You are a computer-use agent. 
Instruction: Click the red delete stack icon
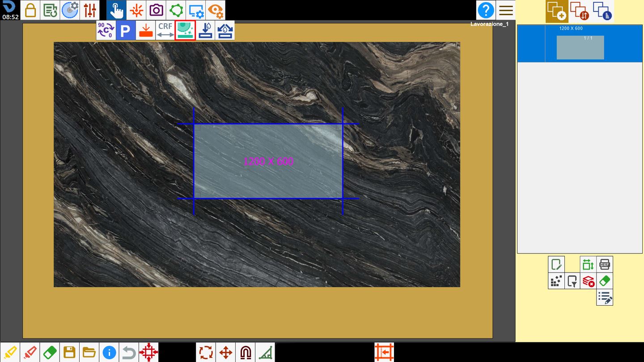pyautogui.click(x=588, y=281)
